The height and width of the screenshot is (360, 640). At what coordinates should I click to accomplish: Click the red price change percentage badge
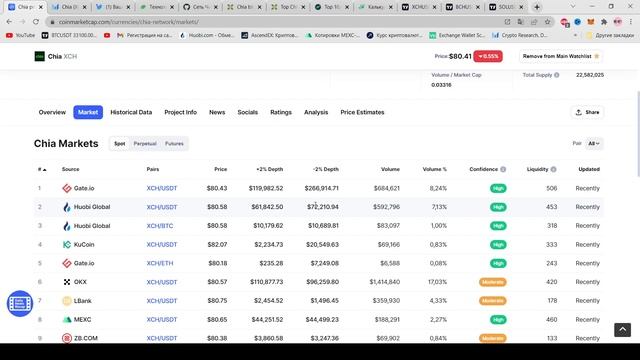[x=488, y=56]
